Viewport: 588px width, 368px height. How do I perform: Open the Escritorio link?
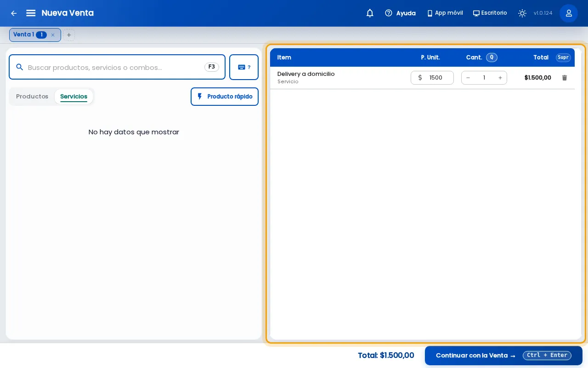(x=490, y=13)
